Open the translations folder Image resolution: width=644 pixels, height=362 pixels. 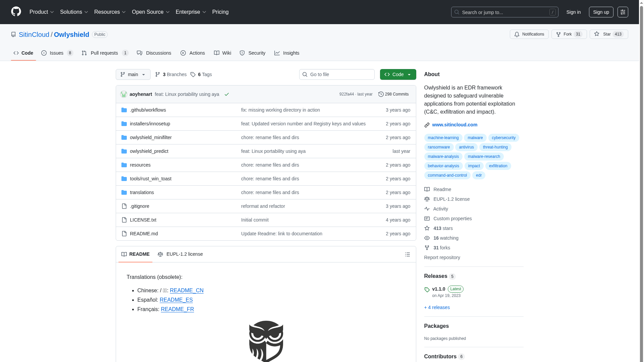click(x=142, y=192)
